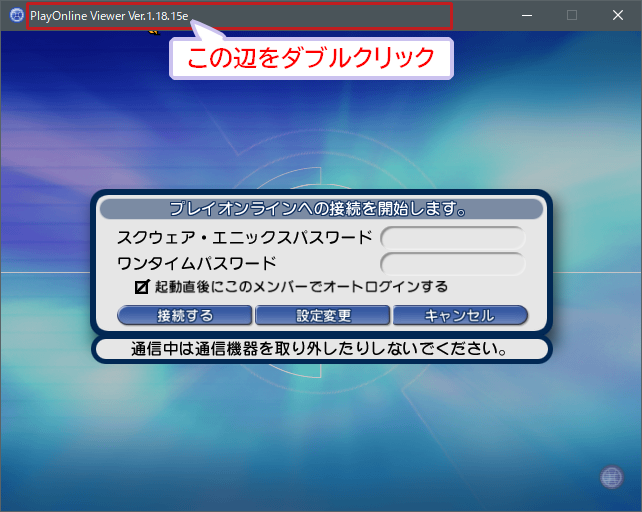Screen dimensions: 642x512
Task: Open 設定変更 settings button
Action: [323, 315]
